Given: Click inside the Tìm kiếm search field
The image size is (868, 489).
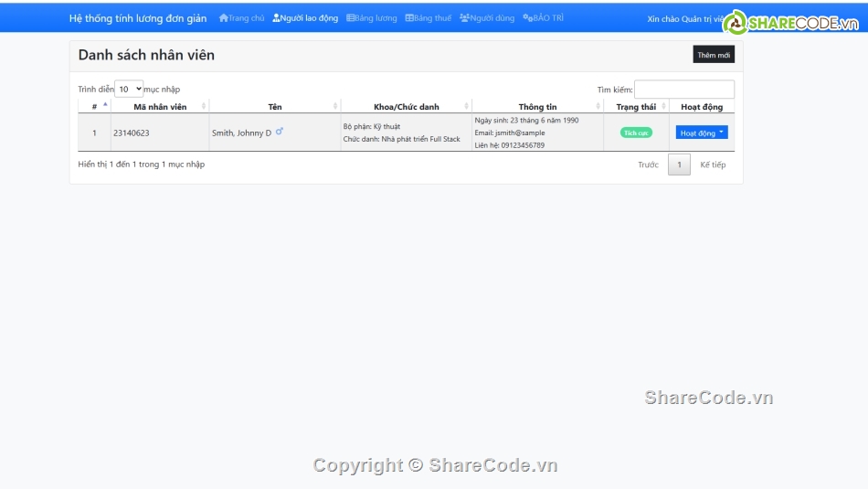Looking at the screenshot, I should [x=683, y=90].
